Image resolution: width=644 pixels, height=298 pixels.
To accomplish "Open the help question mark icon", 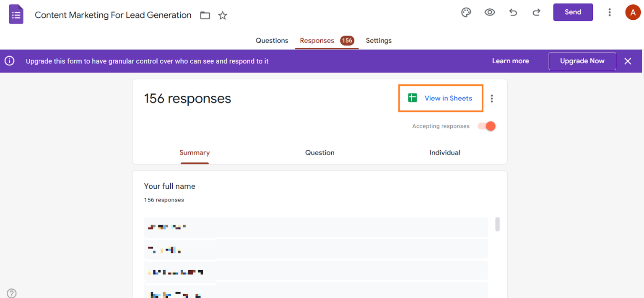I will [12, 293].
